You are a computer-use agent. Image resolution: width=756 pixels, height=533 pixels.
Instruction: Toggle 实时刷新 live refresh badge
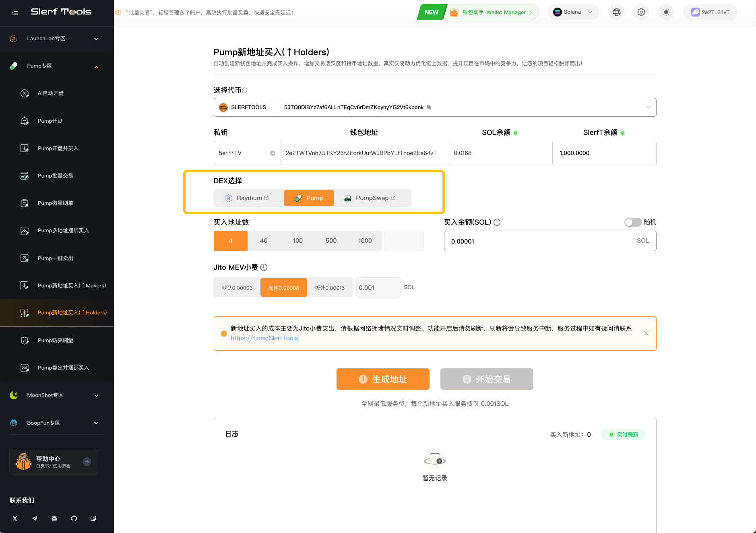(623, 434)
